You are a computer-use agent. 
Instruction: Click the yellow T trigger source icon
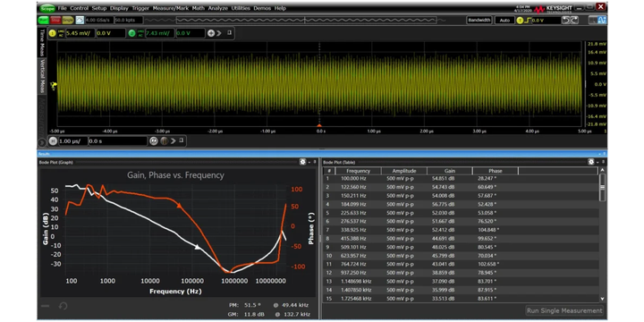520,20
